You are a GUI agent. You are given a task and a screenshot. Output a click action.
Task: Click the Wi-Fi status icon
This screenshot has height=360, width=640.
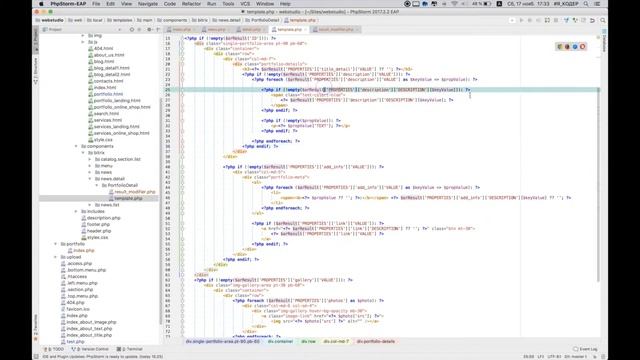455,4
